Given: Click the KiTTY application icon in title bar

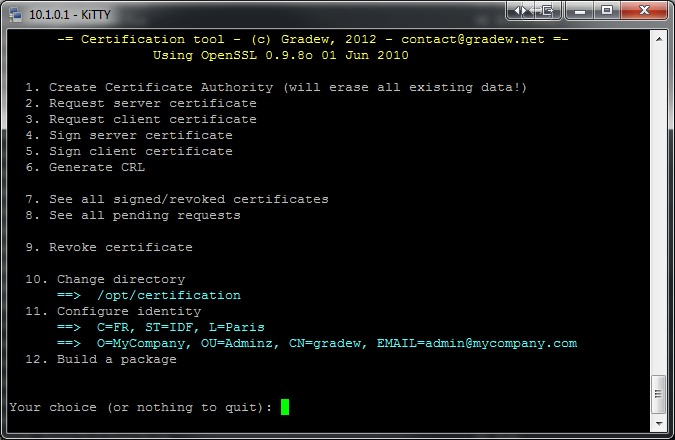Looking at the screenshot, I should click(x=15, y=15).
